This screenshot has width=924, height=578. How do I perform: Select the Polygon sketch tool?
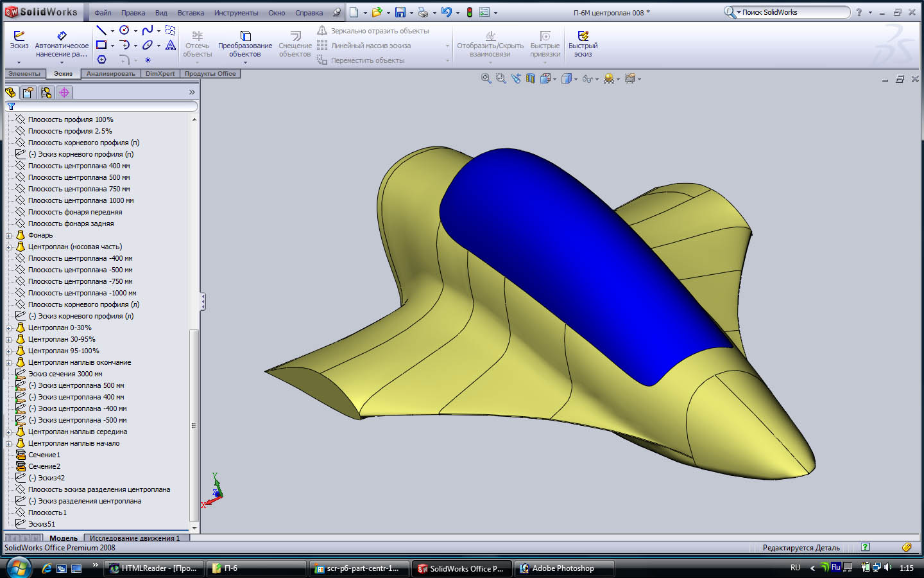[101, 60]
